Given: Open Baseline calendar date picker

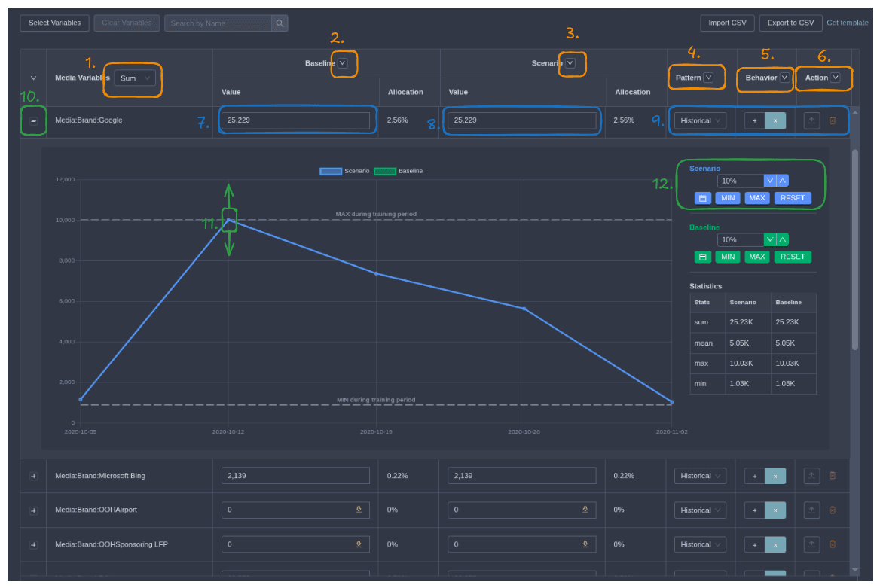Looking at the screenshot, I should [702, 257].
